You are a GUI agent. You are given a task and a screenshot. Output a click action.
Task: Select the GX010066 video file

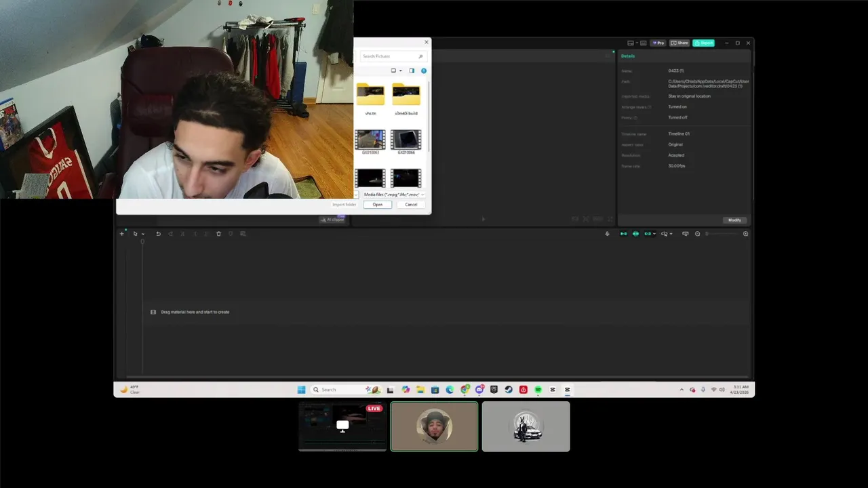406,142
